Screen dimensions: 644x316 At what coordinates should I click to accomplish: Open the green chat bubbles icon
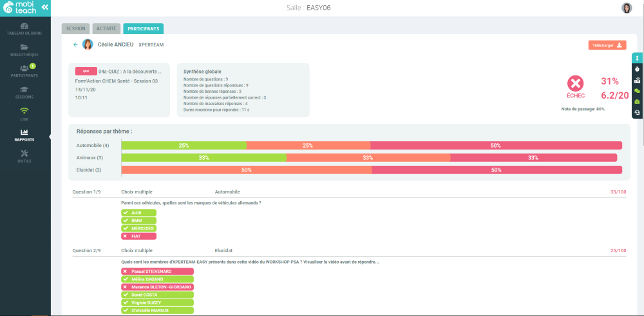click(637, 90)
